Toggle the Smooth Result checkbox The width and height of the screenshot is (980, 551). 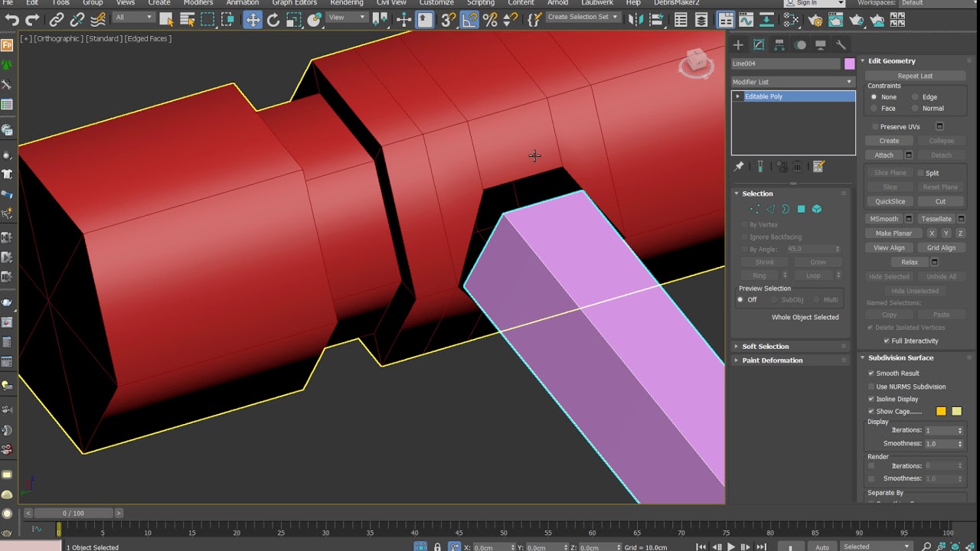(x=871, y=373)
